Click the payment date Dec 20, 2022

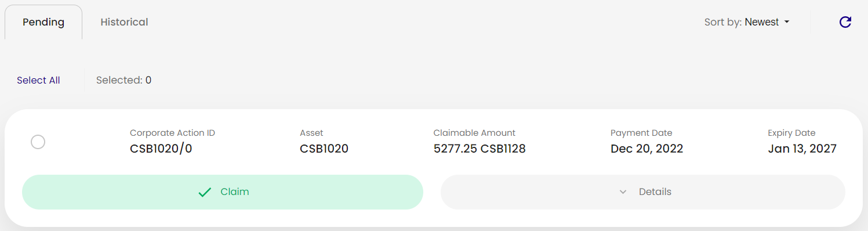(647, 149)
